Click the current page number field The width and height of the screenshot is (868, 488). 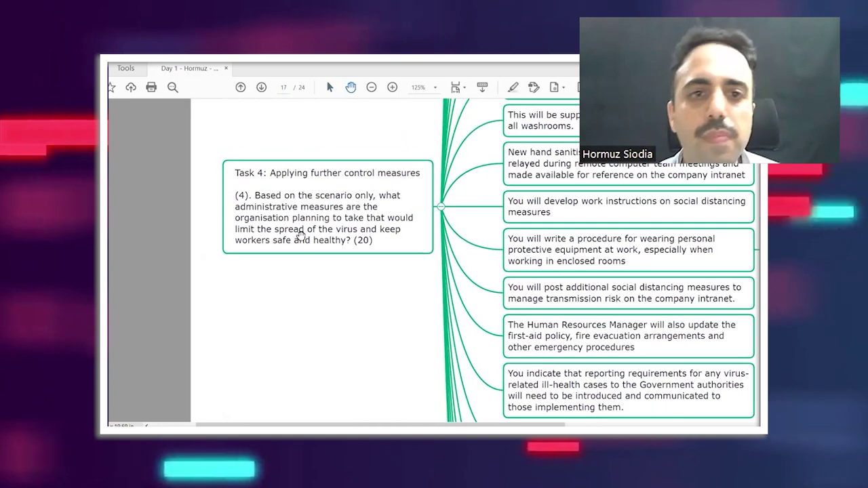[283, 87]
